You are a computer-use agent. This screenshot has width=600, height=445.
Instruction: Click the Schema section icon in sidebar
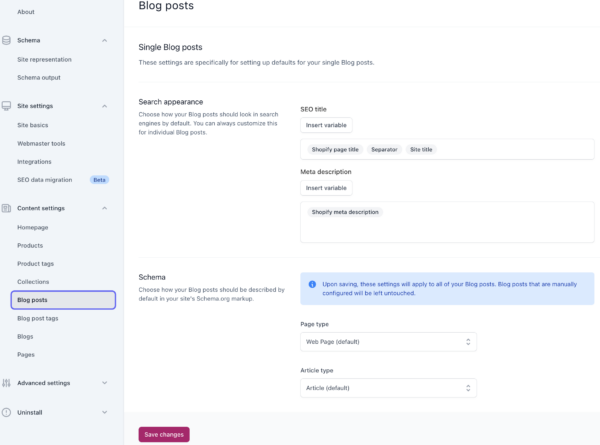pyautogui.click(x=7, y=40)
